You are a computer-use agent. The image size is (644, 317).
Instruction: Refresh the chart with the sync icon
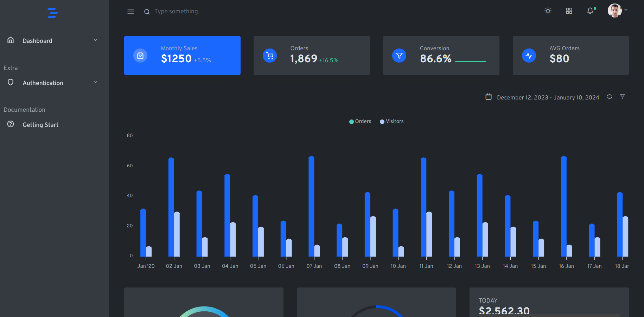(x=610, y=97)
